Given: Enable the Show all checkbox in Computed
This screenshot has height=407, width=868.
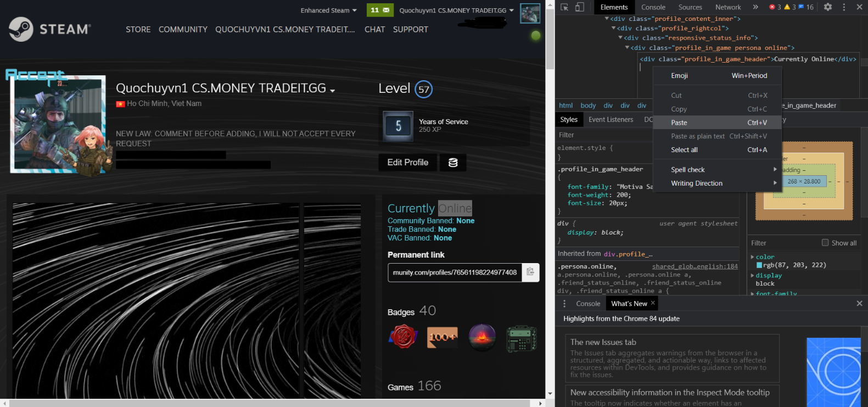Looking at the screenshot, I should coord(825,243).
